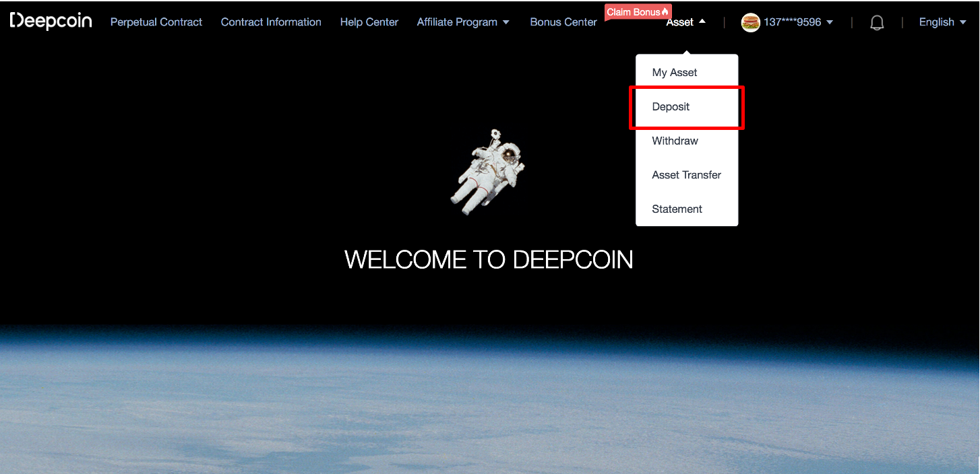Expand the Affiliate Program dropdown
Image resolution: width=980 pixels, height=474 pixels.
pos(463,22)
